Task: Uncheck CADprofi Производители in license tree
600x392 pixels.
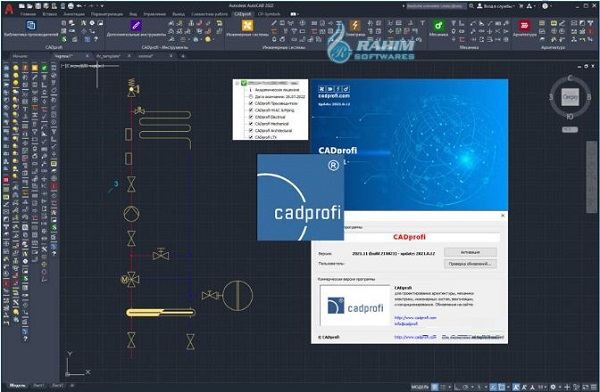Action: coord(251,103)
